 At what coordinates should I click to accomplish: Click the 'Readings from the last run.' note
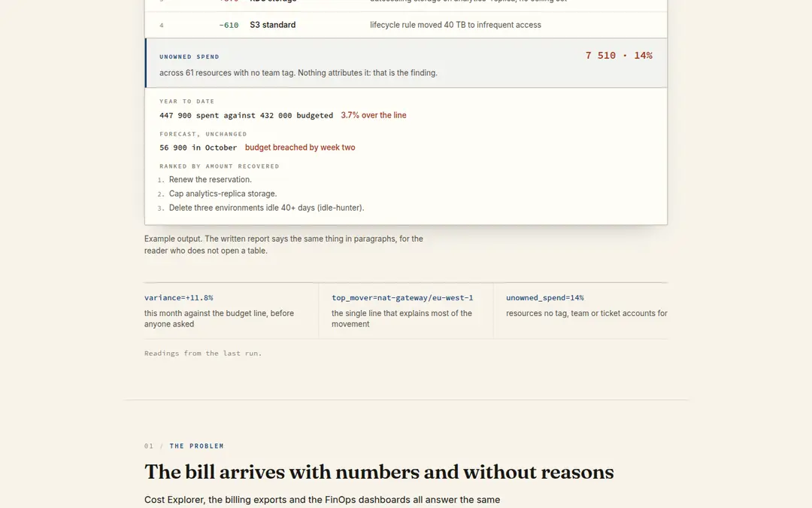(x=203, y=353)
